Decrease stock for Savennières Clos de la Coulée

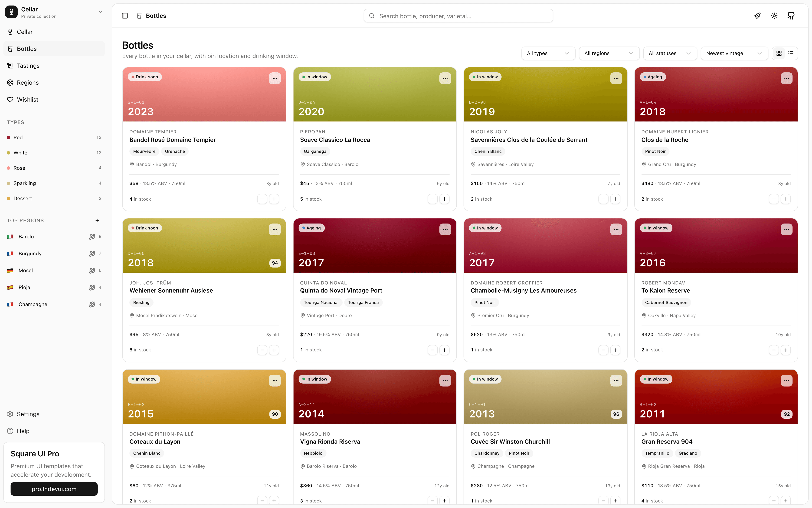603,199
